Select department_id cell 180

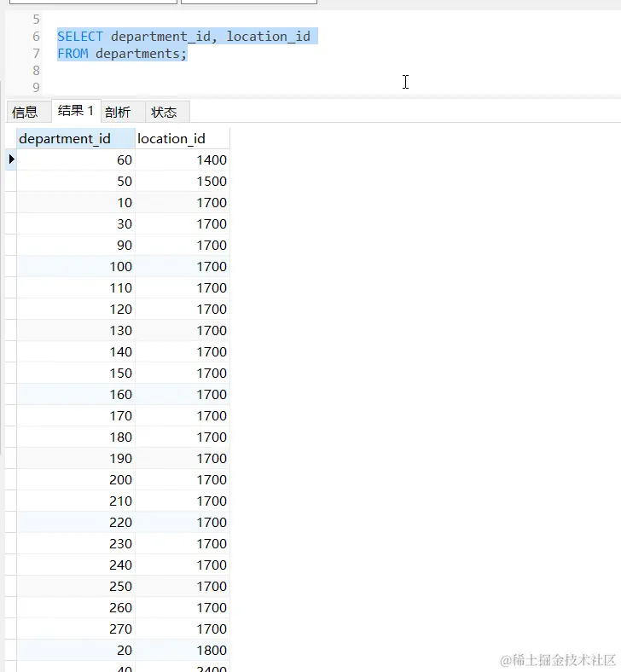(75, 437)
